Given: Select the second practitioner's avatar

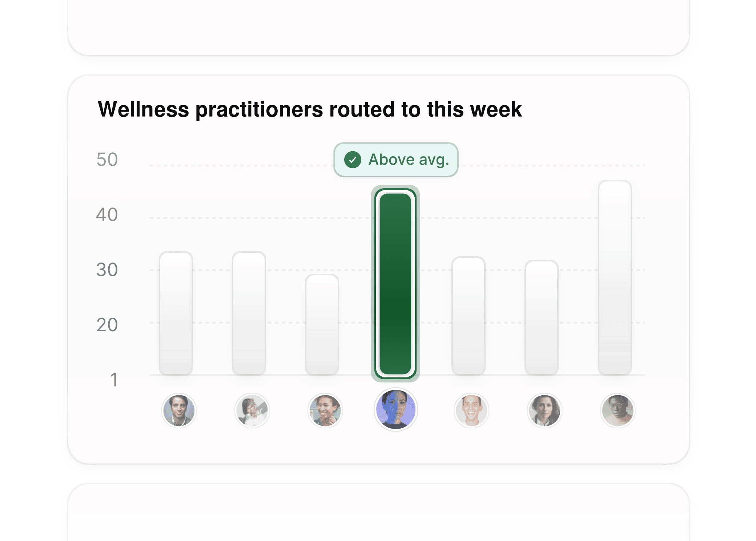Looking at the screenshot, I should click(x=252, y=410).
